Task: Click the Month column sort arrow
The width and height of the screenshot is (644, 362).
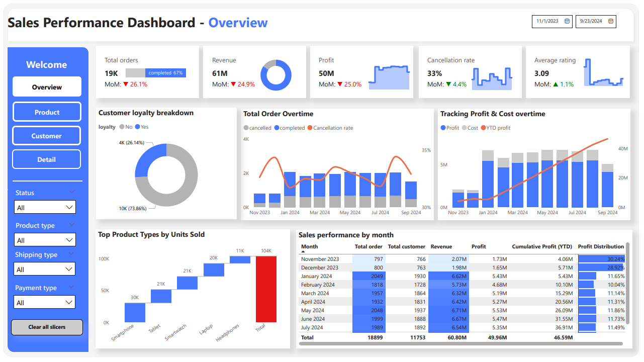Action: click(x=303, y=251)
